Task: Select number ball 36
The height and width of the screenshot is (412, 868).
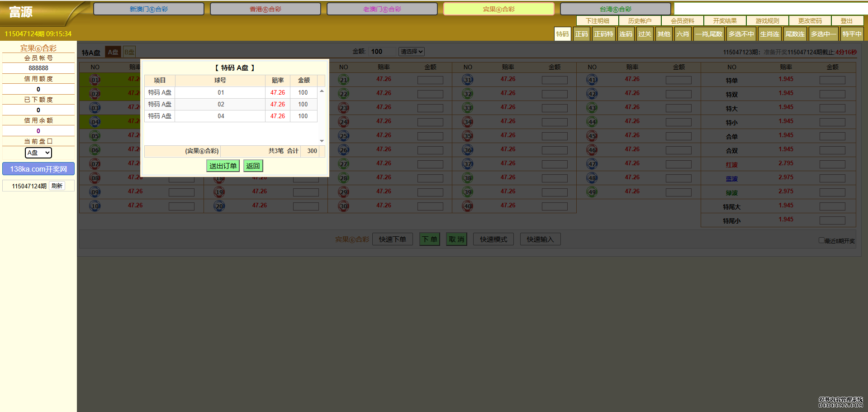Action: (468, 150)
